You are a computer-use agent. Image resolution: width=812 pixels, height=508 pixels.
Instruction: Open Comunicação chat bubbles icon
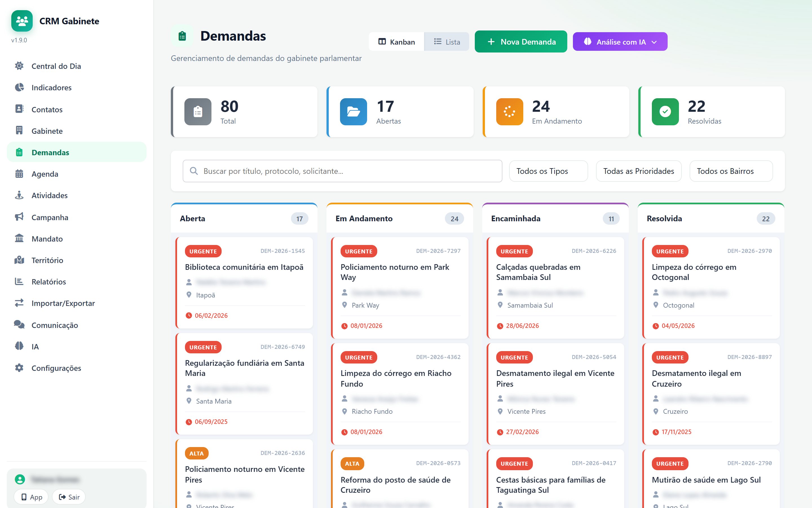pyautogui.click(x=19, y=325)
